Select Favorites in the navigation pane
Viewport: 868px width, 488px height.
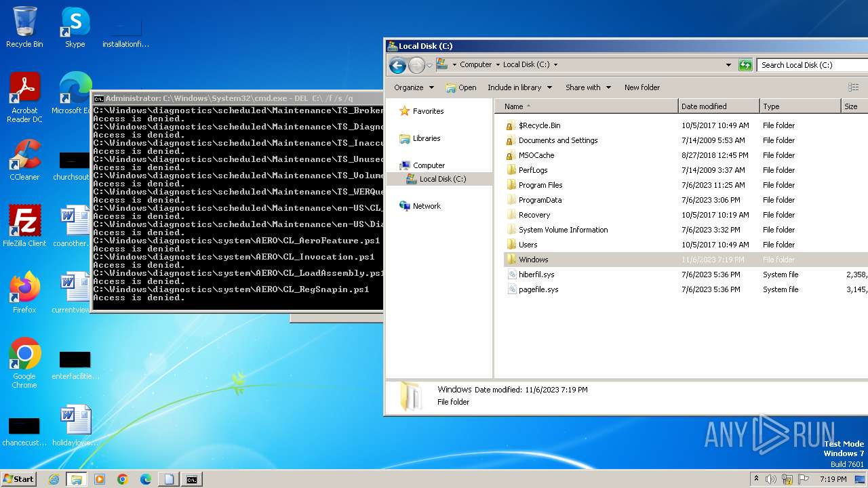click(x=422, y=111)
